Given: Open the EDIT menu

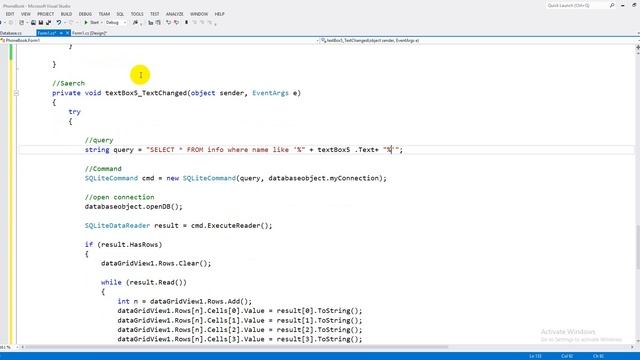Looking at the screenshot, I should [x=10, y=14].
